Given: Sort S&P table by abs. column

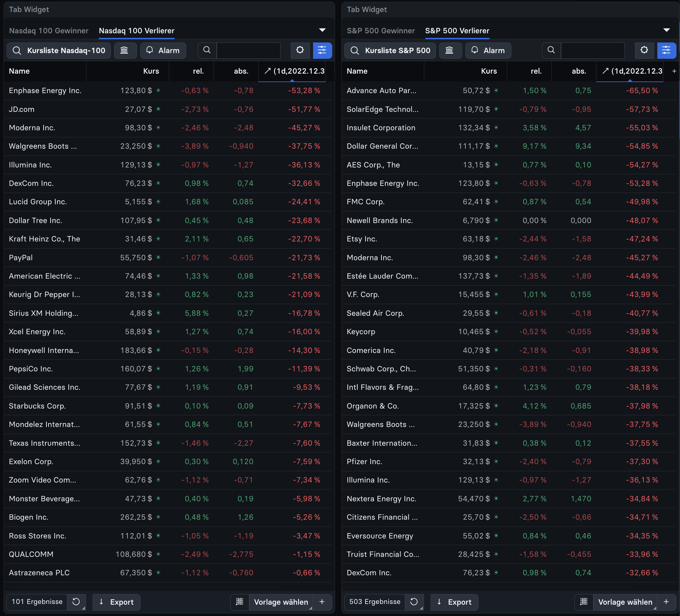Looking at the screenshot, I should point(574,71).
